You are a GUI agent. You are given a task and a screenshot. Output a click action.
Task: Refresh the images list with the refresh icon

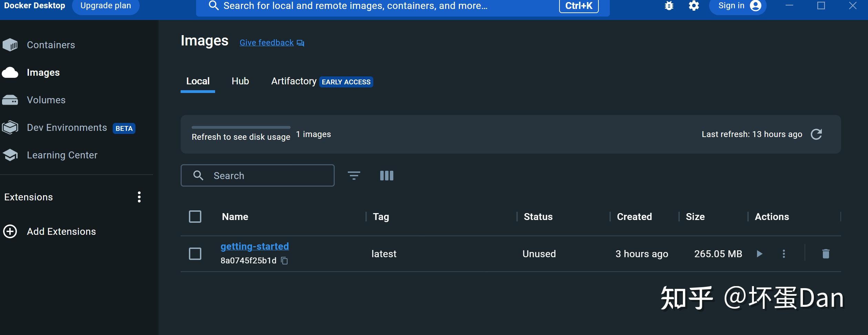[x=816, y=134]
